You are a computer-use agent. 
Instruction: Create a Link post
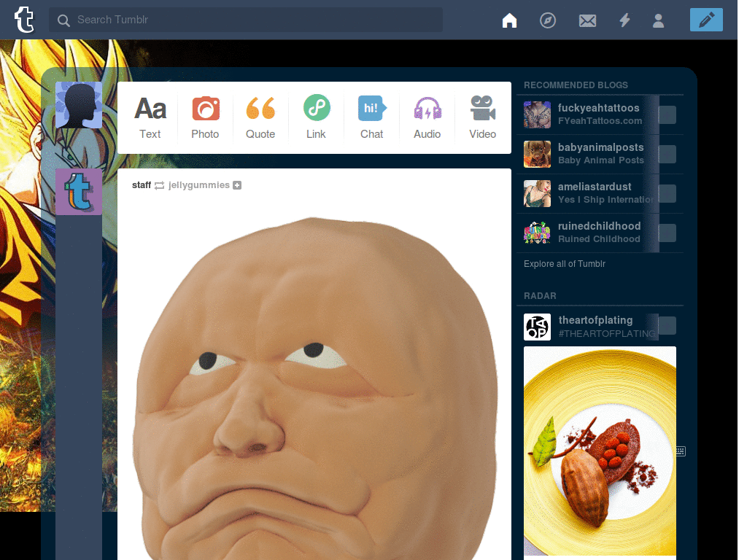(x=317, y=117)
